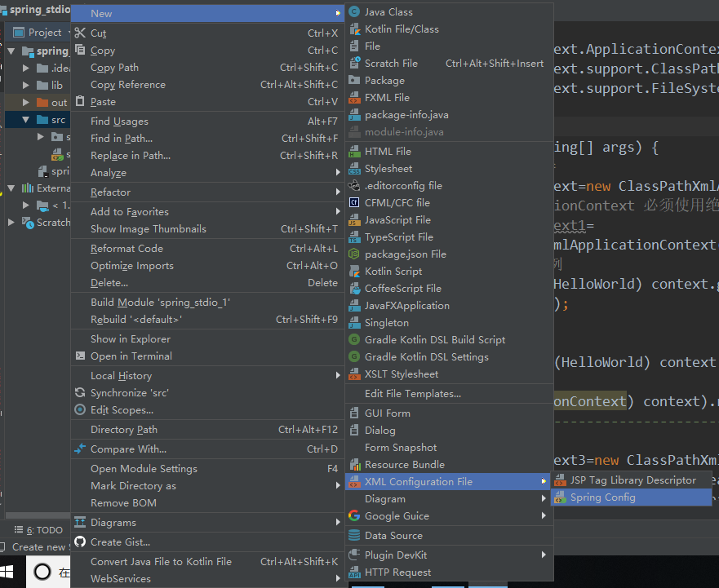Choose Open Module Settings
Screen dimensions: 719x588
tap(208, 468)
